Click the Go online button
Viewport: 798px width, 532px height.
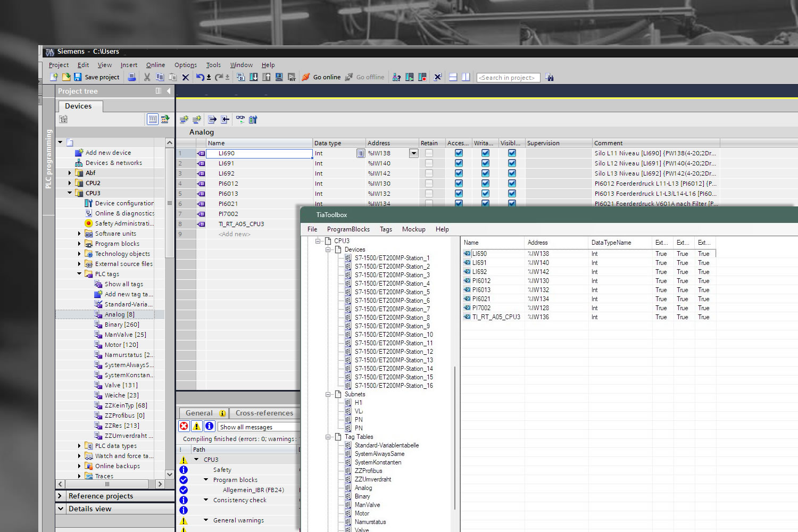(x=321, y=77)
